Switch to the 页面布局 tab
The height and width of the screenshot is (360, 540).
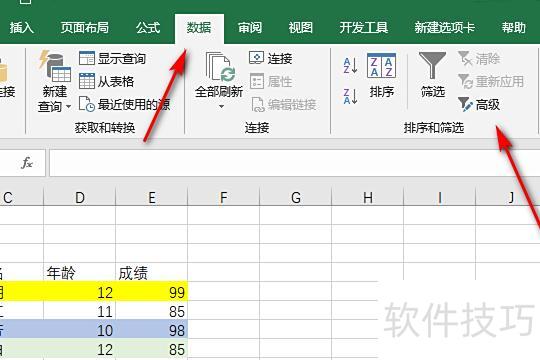pyautogui.click(x=85, y=28)
